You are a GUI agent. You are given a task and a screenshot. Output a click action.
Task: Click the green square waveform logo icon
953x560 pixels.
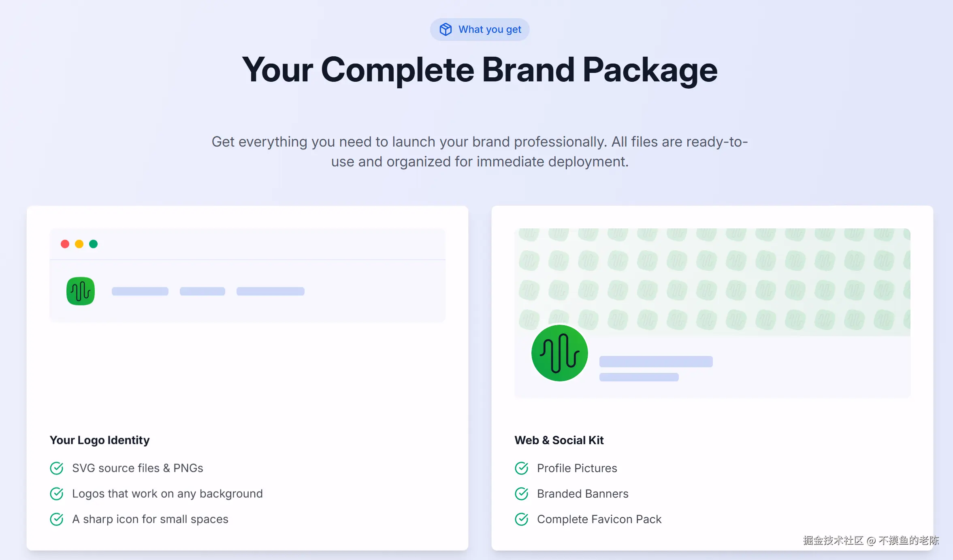pyautogui.click(x=81, y=291)
